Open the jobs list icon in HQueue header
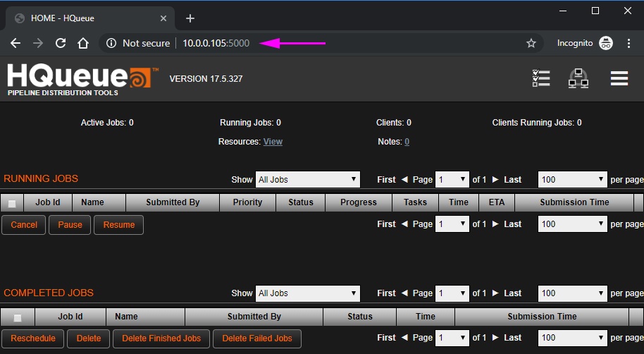 [541, 78]
